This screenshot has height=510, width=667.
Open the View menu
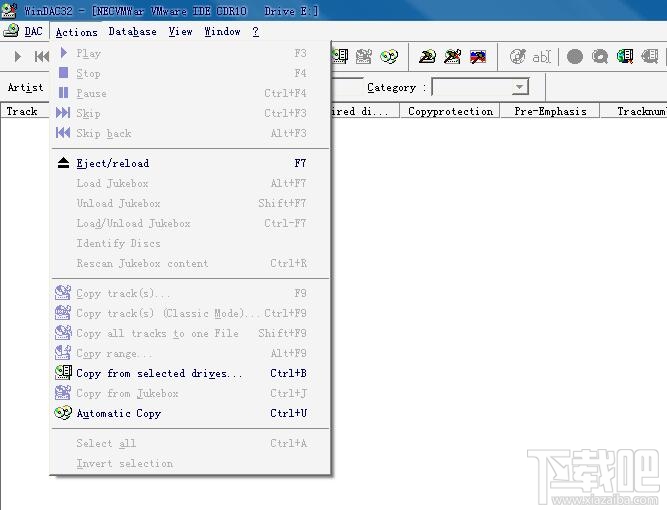tap(180, 31)
